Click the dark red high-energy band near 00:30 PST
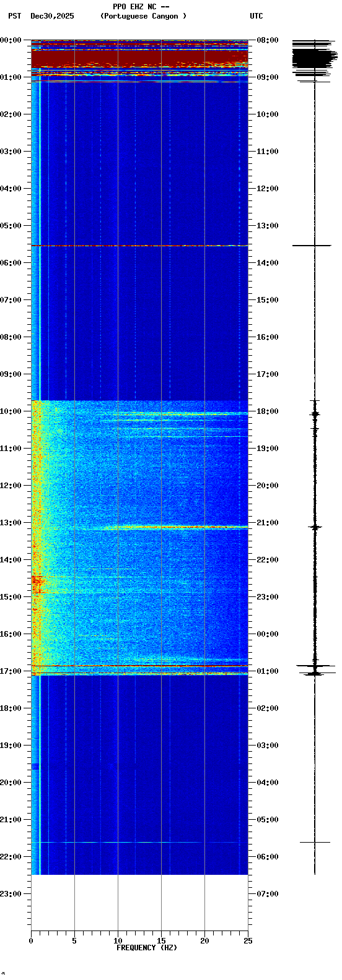Image resolution: width=342 pixels, height=980 pixels. tap(139, 58)
